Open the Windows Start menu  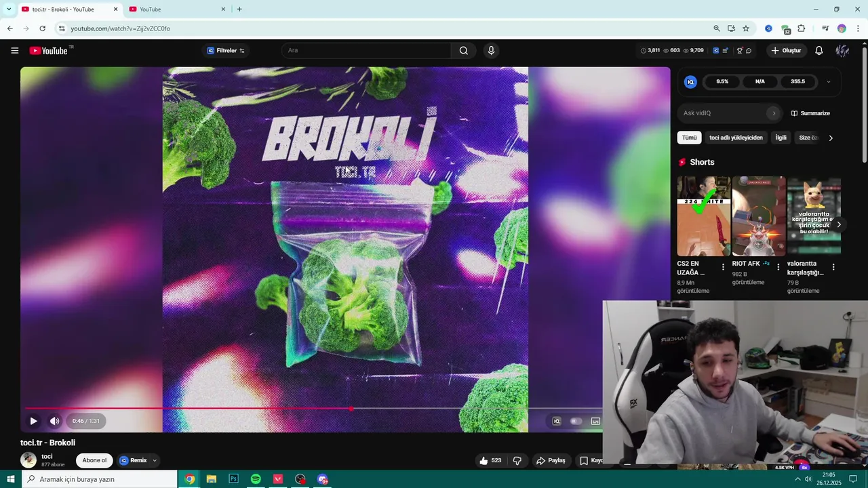pos(11,479)
